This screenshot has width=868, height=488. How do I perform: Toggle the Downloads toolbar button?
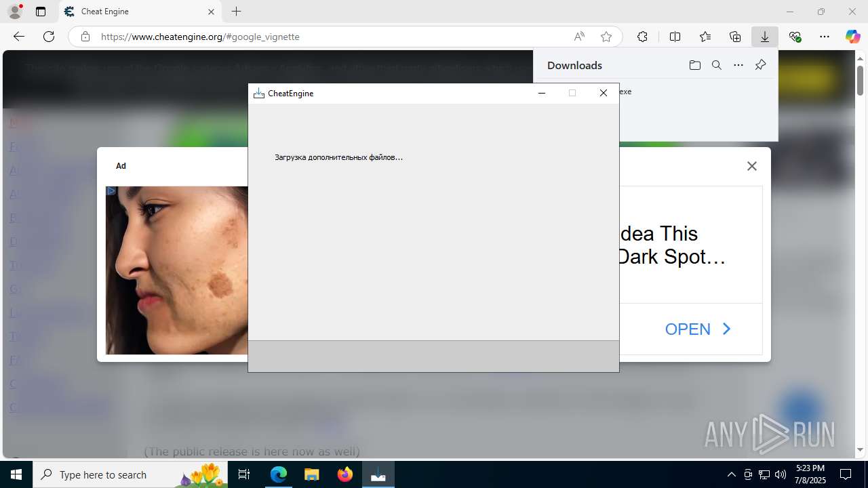(765, 37)
